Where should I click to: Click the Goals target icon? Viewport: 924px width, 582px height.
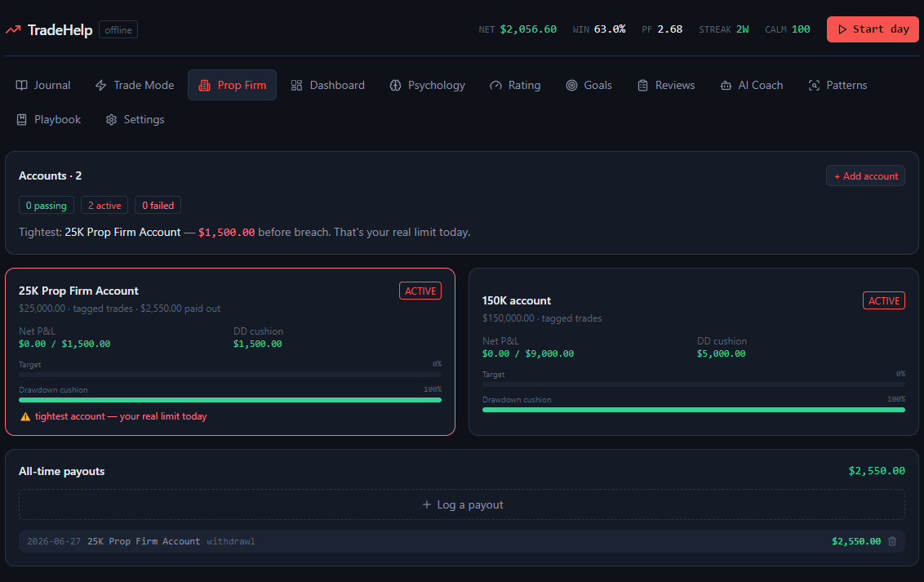pos(571,86)
